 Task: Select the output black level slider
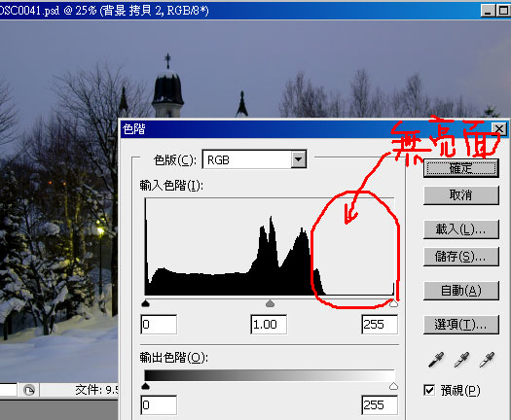coord(145,386)
